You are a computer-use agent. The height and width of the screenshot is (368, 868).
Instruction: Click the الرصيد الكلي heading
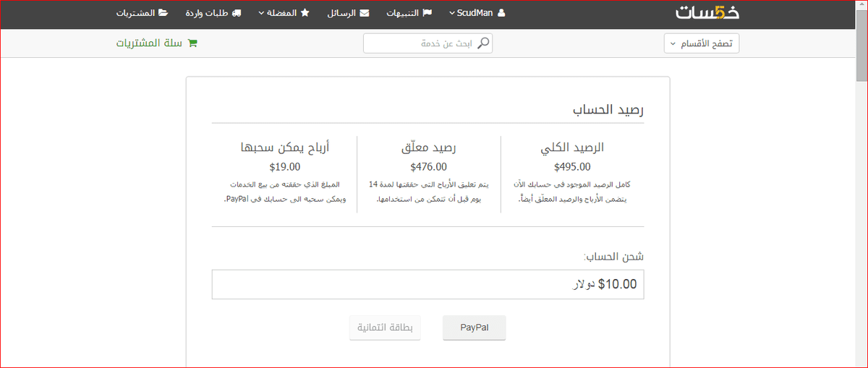[571, 147]
